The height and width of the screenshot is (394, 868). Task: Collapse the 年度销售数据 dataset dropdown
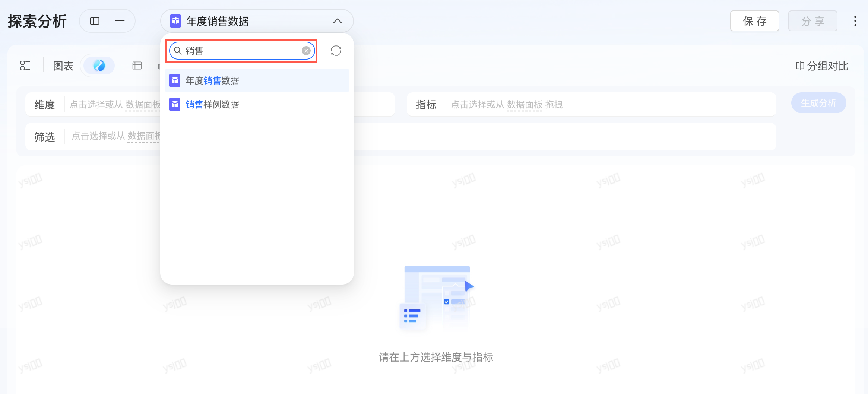(337, 21)
